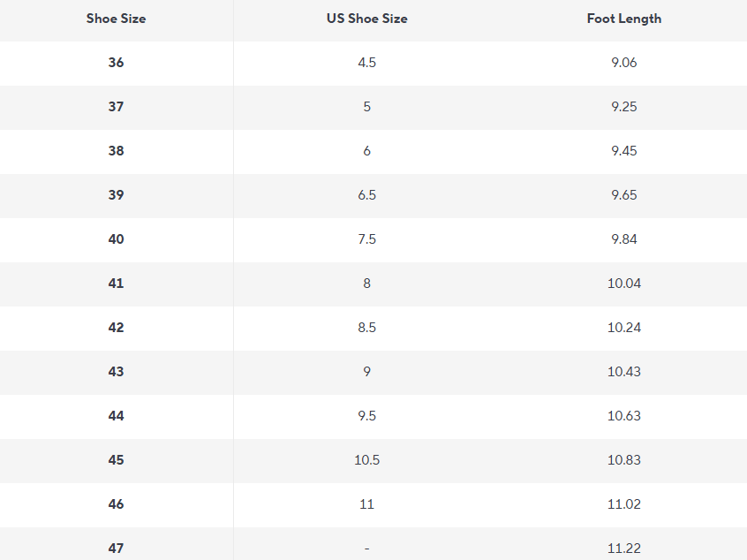This screenshot has width=747, height=560.
Task: Select shoe size 37 cell
Action: coord(116,106)
